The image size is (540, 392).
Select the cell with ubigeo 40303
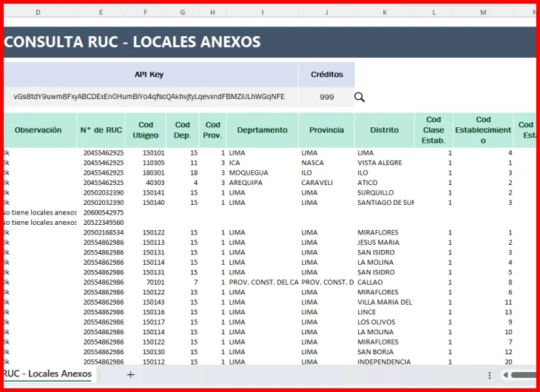pos(145,183)
